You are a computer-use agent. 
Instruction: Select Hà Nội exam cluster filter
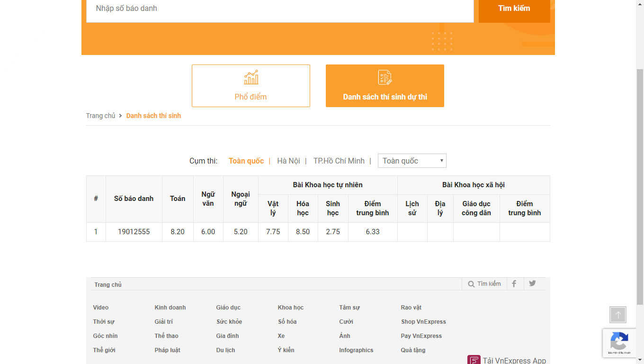point(288,161)
